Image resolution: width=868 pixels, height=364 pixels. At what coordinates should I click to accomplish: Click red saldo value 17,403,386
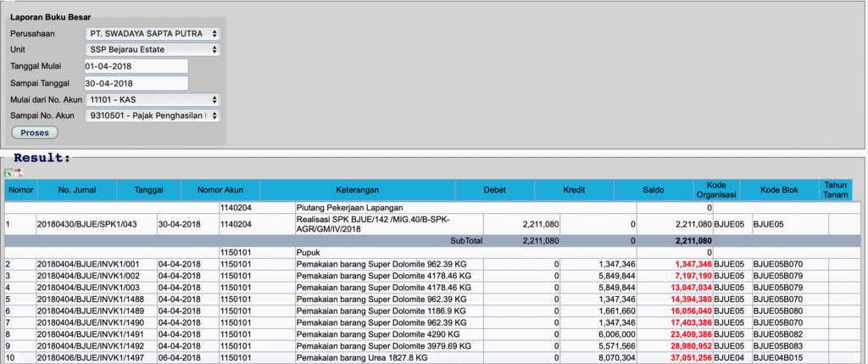(x=691, y=322)
